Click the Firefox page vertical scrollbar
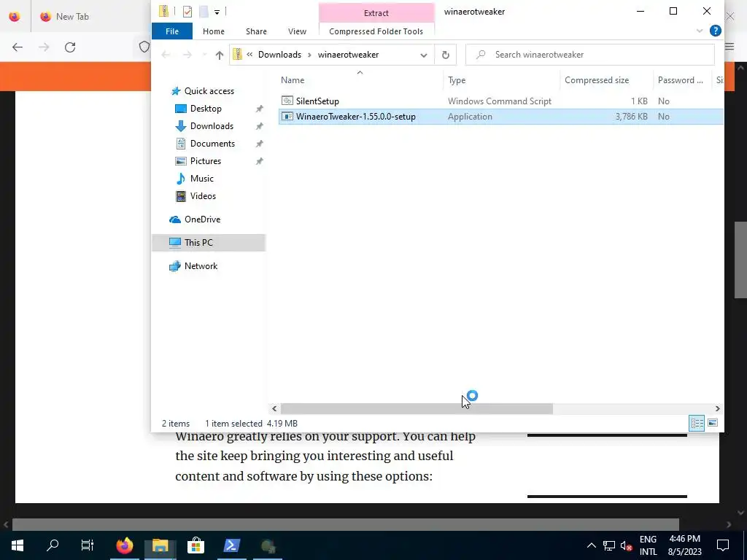 coord(741,259)
